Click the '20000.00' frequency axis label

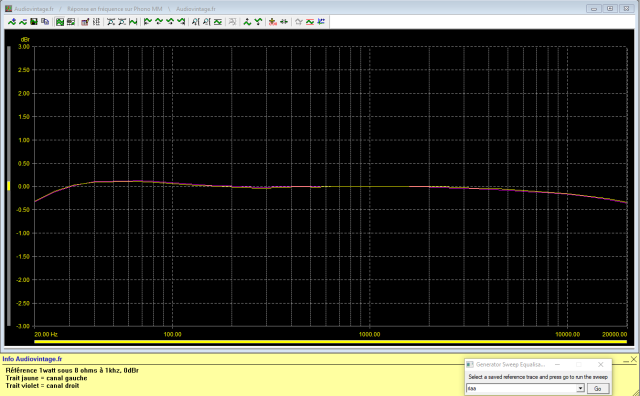pyautogui.click(x=615, y=334)
